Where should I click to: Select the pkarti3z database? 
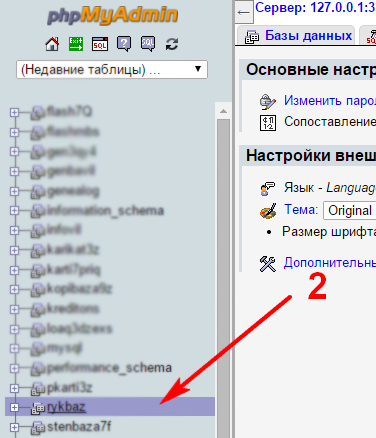point(69,388)
